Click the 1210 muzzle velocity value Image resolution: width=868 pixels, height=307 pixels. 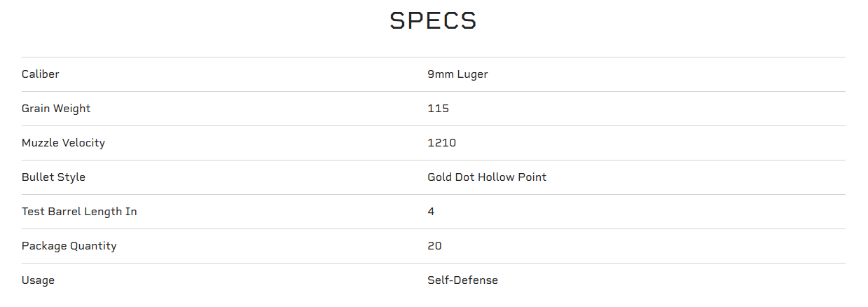point(441,143)
